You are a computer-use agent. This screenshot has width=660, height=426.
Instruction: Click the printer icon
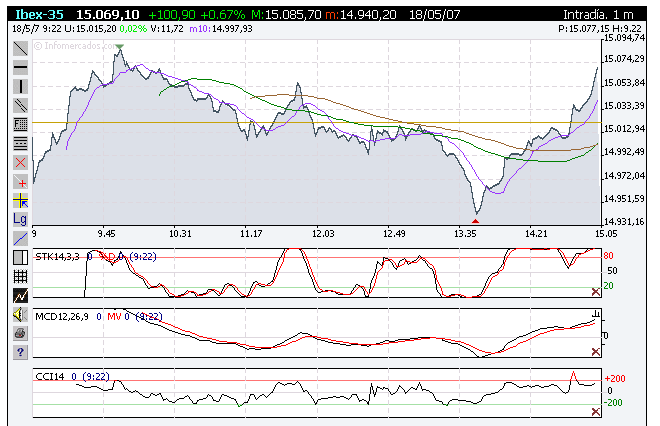coord(20,333)
